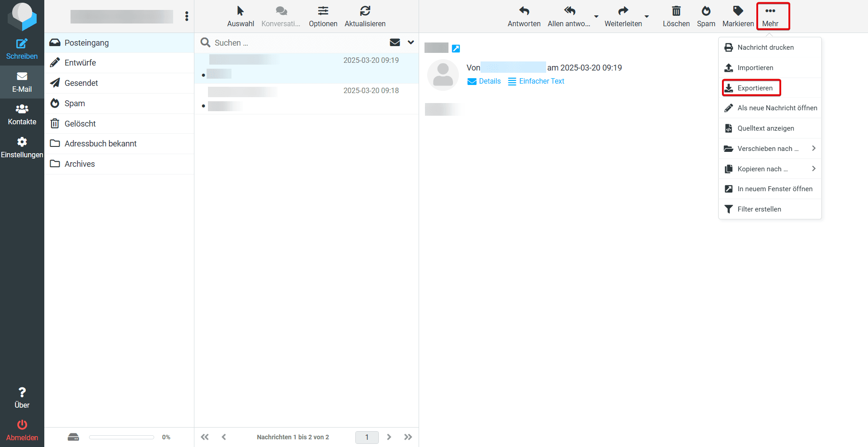Open the Markieren tagging icon
Viewport: 868px width, 447px height.
point(738,10)
